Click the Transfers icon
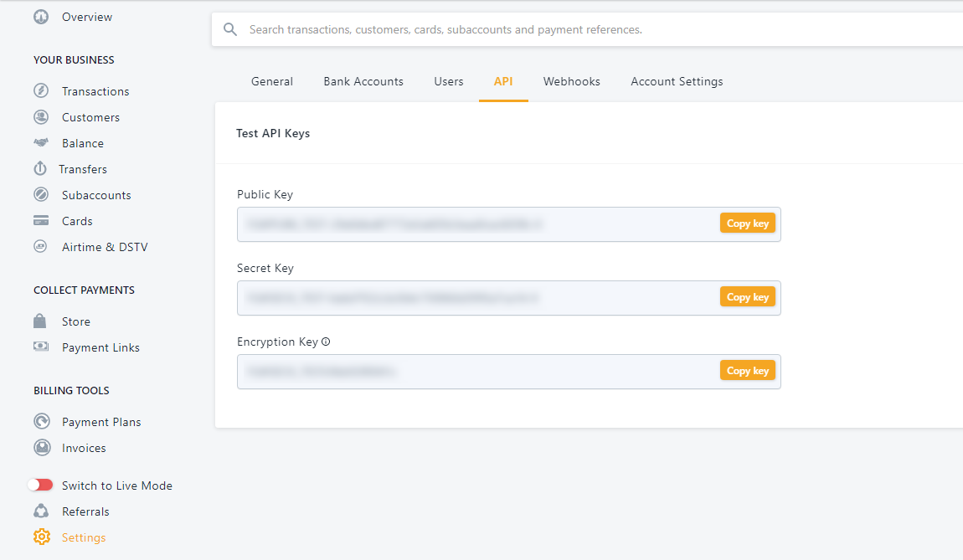The height and width of the screenshot is (560, 963). pos(40,169)
